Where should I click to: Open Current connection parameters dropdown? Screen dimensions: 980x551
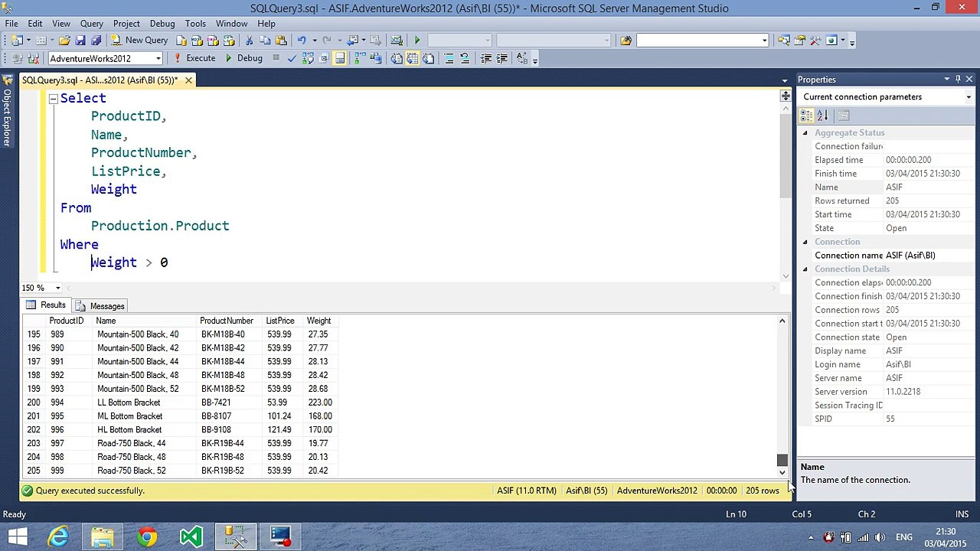tap(969, 97)
